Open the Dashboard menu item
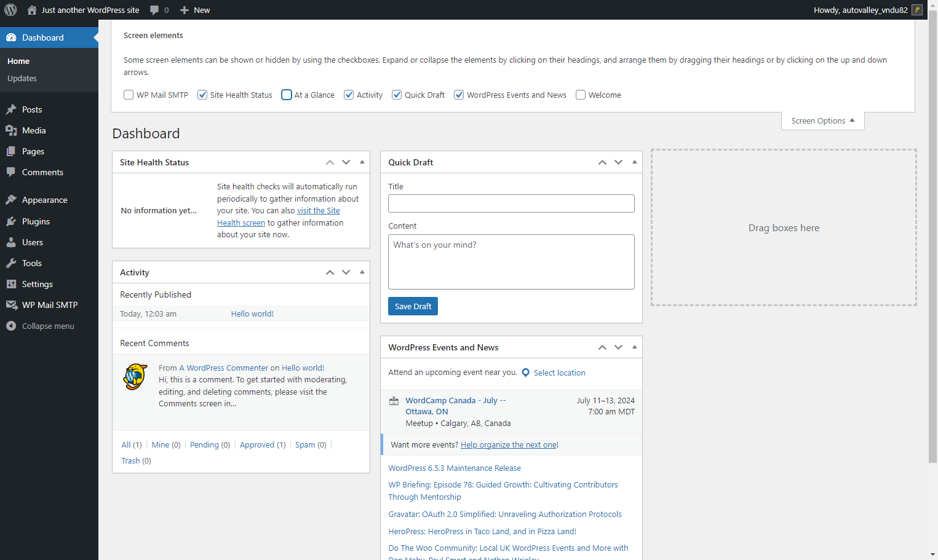Screen dimensions: 938x560 (49, 37)
